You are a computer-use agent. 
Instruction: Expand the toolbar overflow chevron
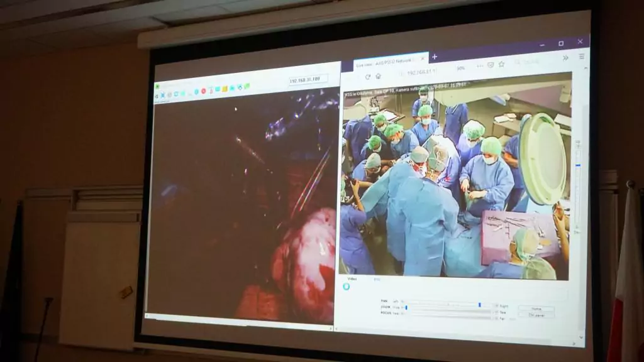(565, 58)
